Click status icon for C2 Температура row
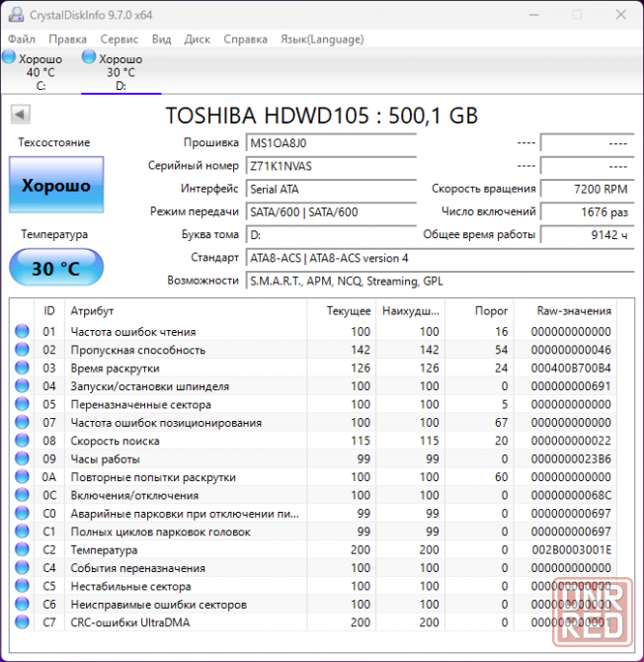644x662 pixels. coord(22,549)
